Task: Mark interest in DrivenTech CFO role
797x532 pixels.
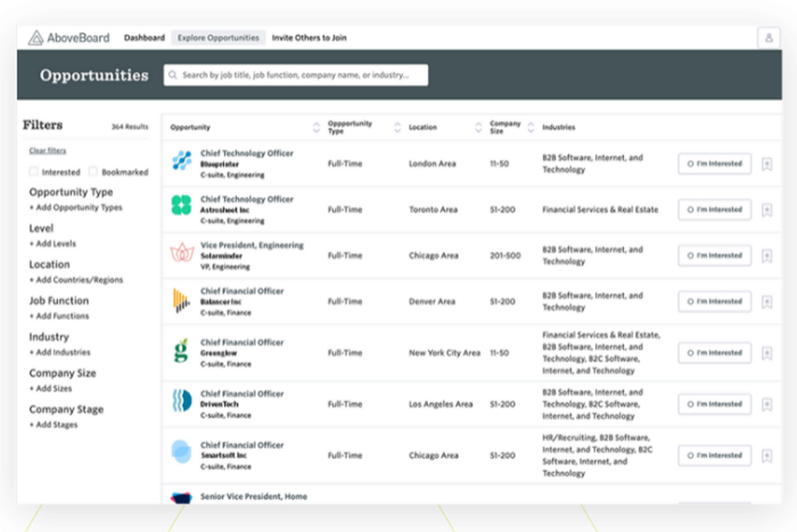Action: (x=714, y=404)
